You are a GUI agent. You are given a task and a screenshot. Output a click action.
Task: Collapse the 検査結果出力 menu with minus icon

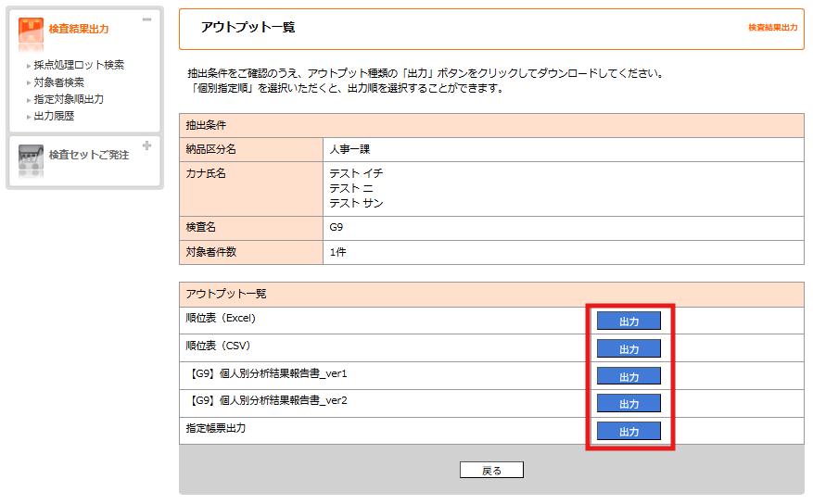coord(146,19)
